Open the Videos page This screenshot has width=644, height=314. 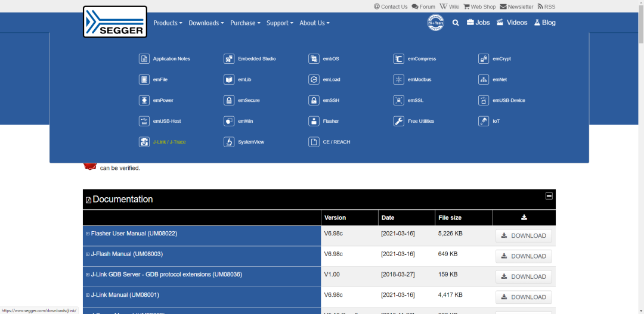click(512, 23)
